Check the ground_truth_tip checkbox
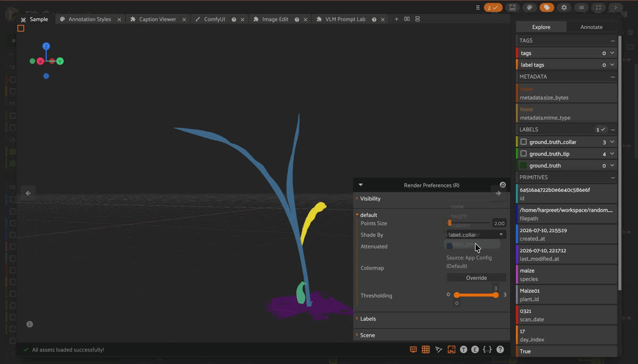The image size is (638, 364). [524, 154]
